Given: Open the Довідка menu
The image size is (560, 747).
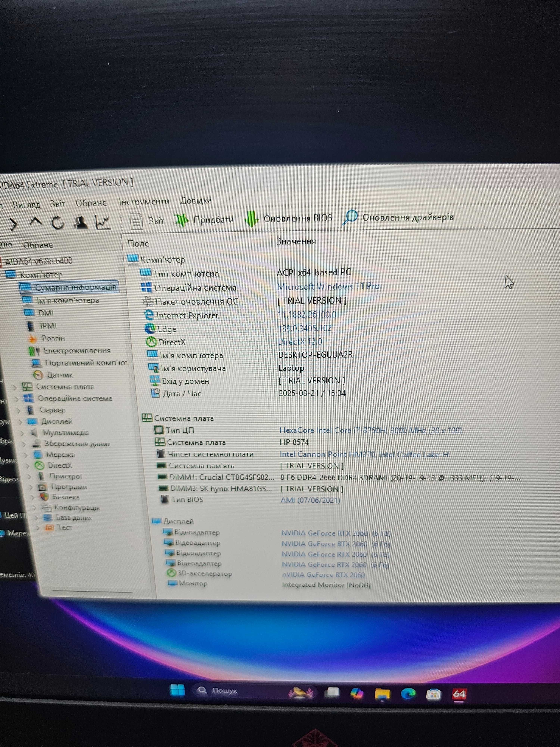Looking at the screenshot, I should (x=196, y=201).
